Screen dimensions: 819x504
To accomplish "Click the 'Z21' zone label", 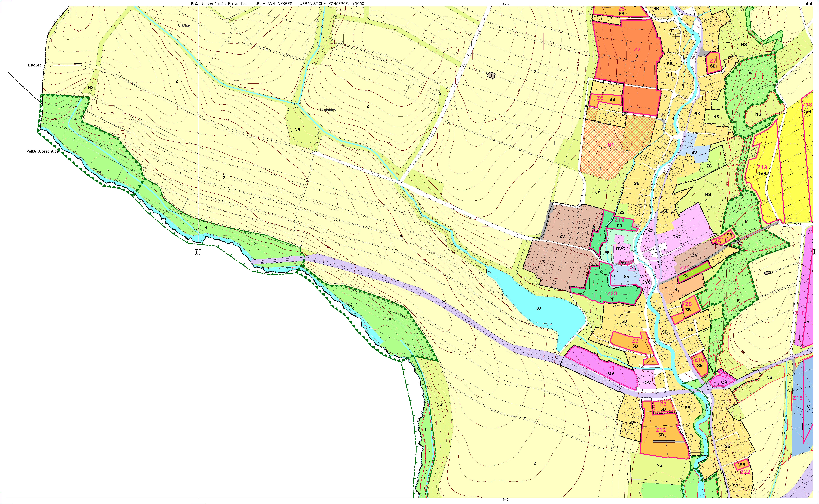I will 684,268.
